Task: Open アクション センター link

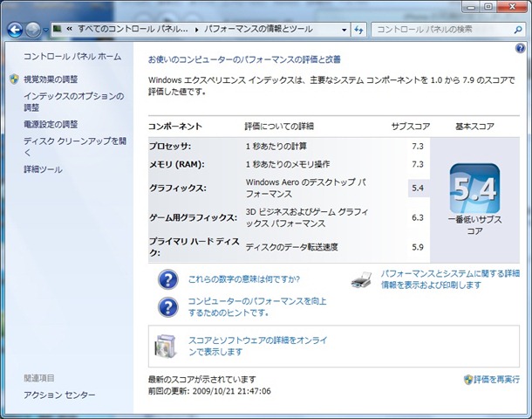Action: pos(59,395)
